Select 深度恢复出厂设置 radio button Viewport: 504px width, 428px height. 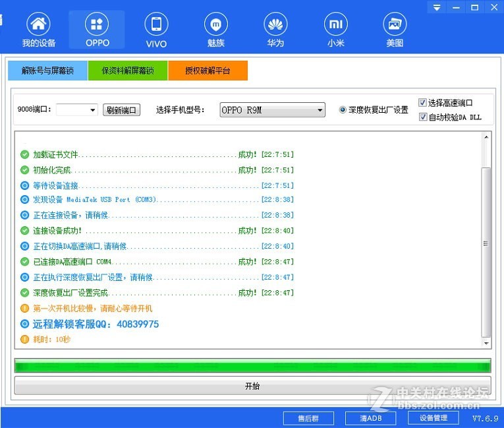(x=343, y=110)
